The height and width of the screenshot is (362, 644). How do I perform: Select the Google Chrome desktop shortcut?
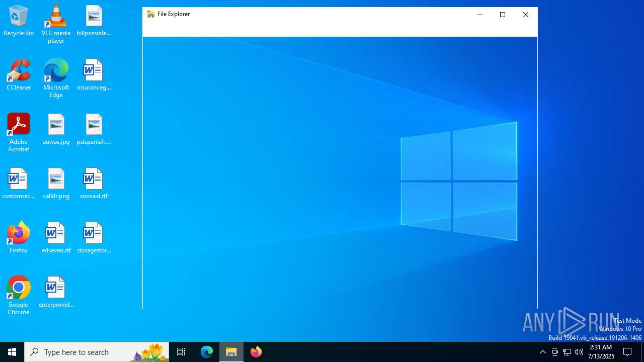coord(19,296)
